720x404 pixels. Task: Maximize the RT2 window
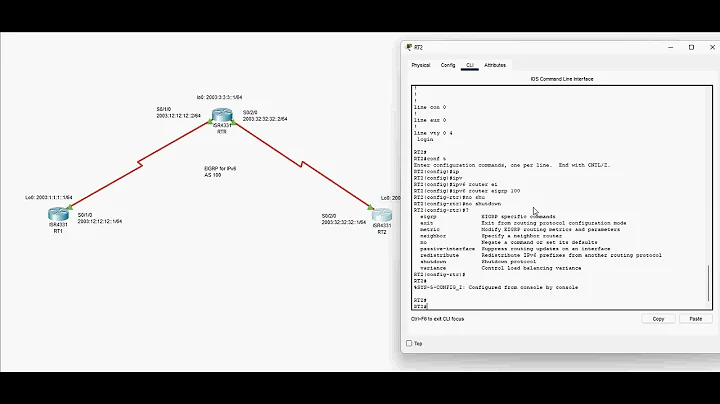[692, 47]
